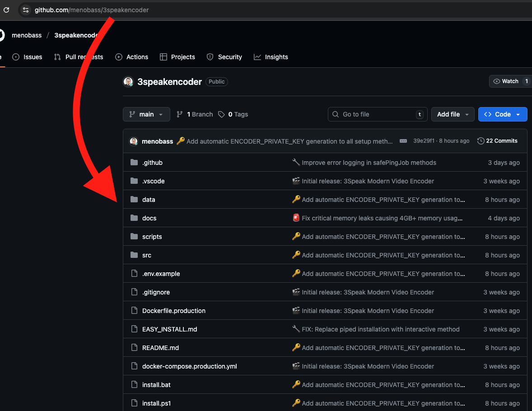Click the Tags icon showing 0 Tags
Screen dimensions: 532x411
pyautogui.click(x=221, y=114)
